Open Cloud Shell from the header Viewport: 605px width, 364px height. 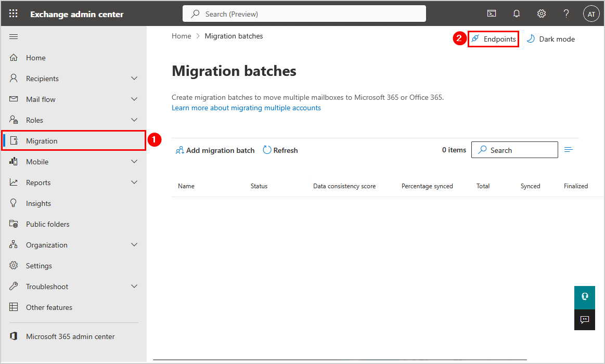tap(491, 14)
